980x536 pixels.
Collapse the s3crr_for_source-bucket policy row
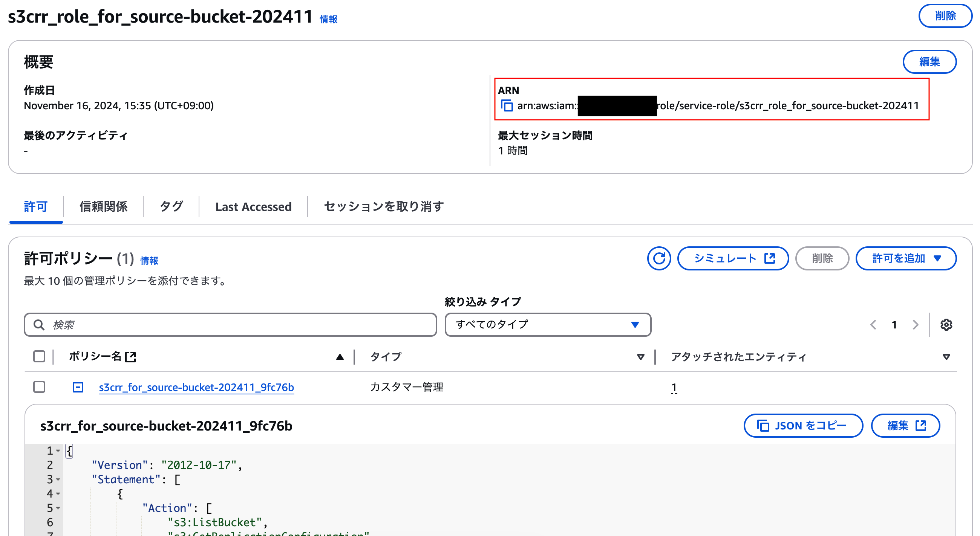[x=78, y=387]
